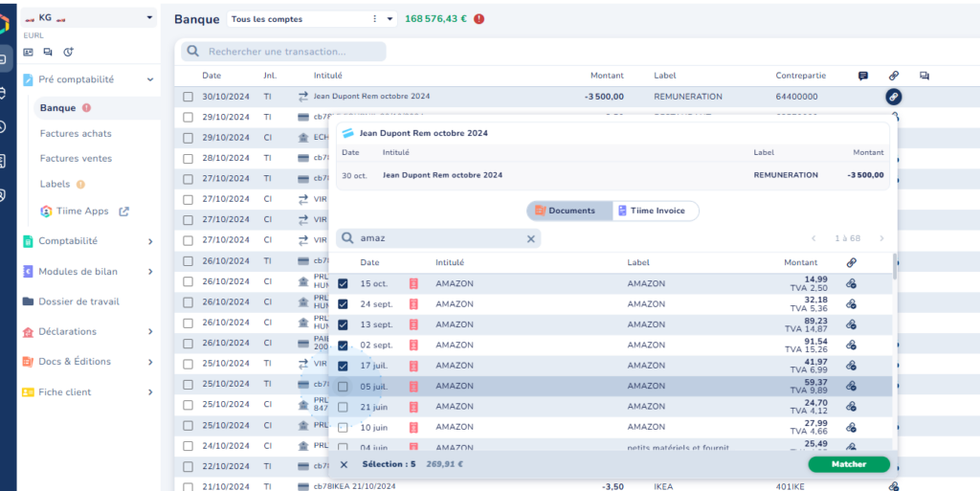Click the match-link icon on the 15 oct. AMAZON row
The width and height of the screenshot is (980, 491).
click(x=851, y=284)
